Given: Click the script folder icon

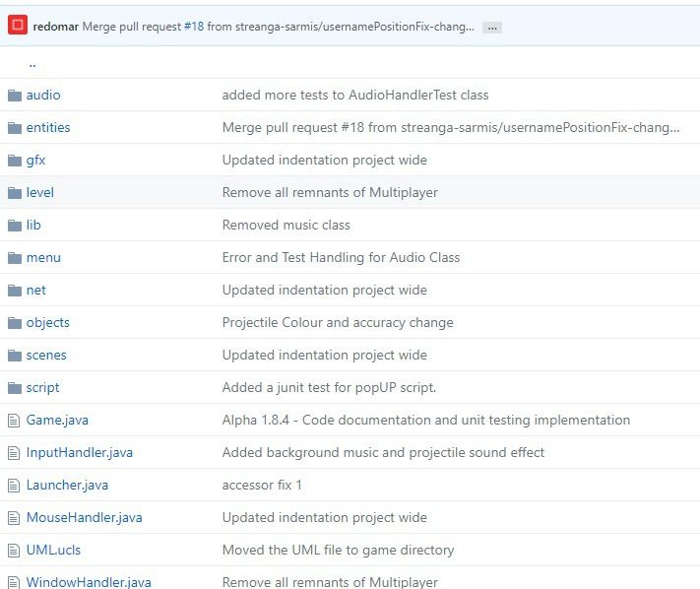Looking at the screenshot, I should 15,388.
